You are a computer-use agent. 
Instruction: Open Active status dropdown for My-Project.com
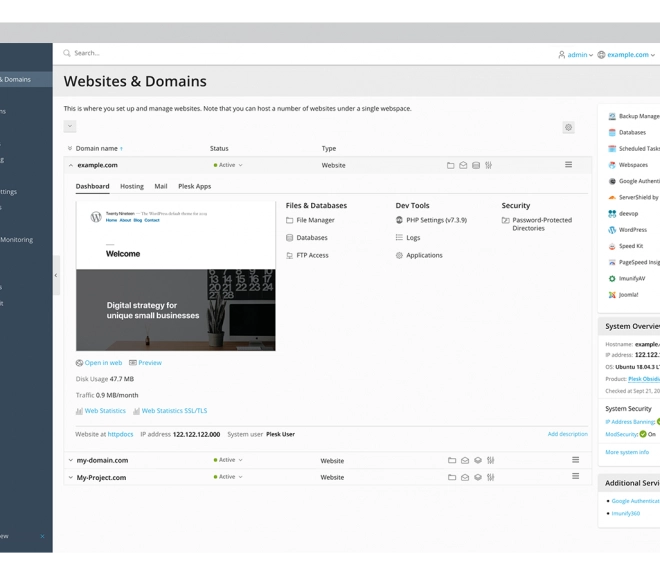pyautogui.click(x=228, y=477)
